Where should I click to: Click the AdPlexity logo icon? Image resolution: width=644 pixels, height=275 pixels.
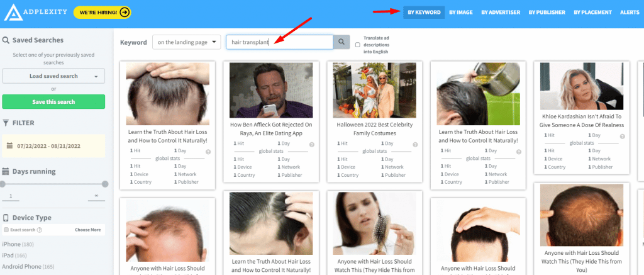point(13,13)
